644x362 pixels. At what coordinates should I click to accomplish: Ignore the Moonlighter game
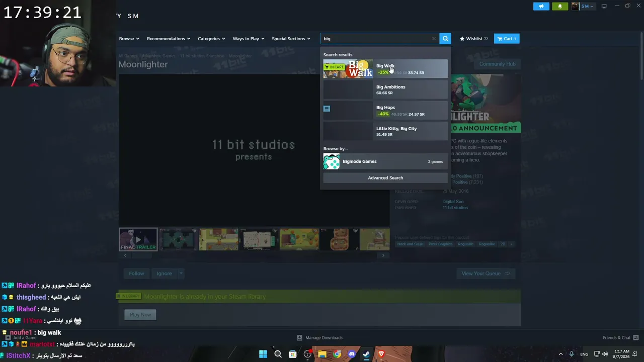click(x=164, y=274)
